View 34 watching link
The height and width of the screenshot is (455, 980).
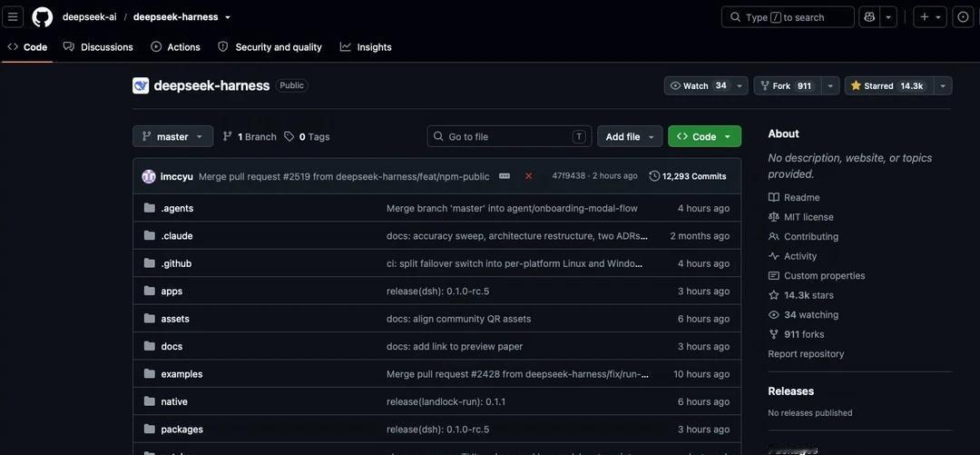pos(803,315)
